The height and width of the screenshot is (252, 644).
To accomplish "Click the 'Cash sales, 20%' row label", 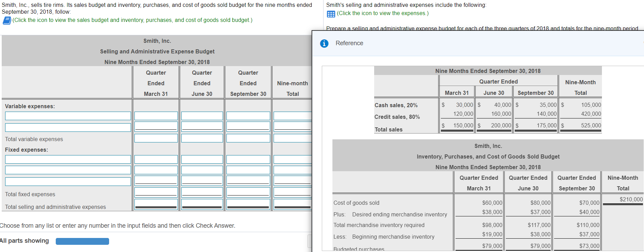I will coord(396,105).
